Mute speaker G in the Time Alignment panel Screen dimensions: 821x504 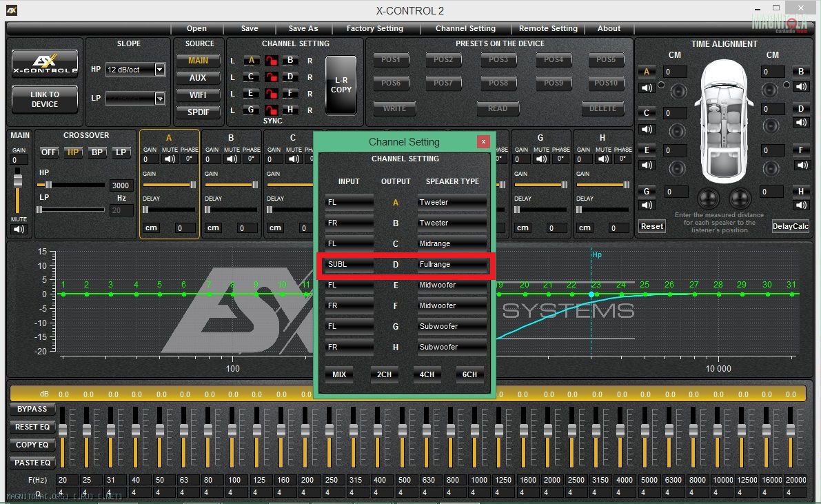coord(647,205)
